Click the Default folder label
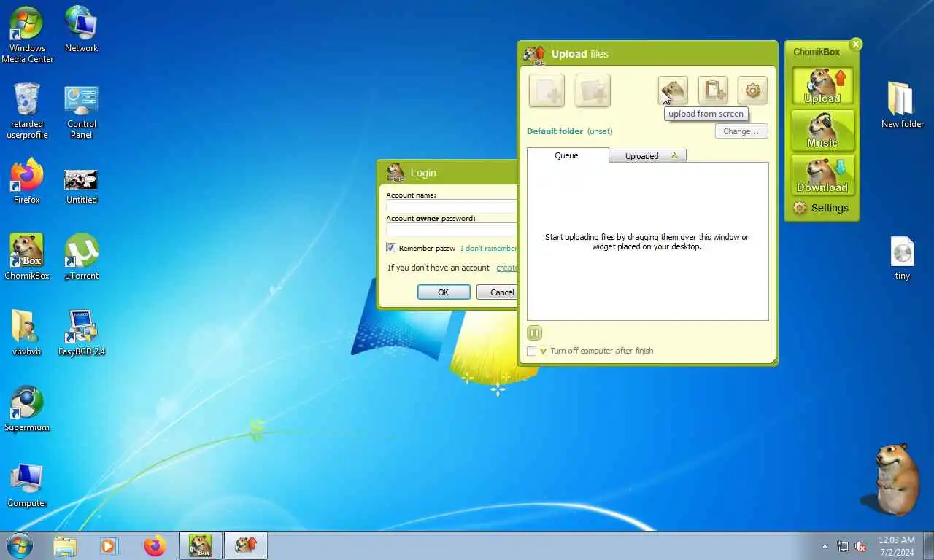Image resolution: width=934 pixels, height=560 pixels. 555,131
